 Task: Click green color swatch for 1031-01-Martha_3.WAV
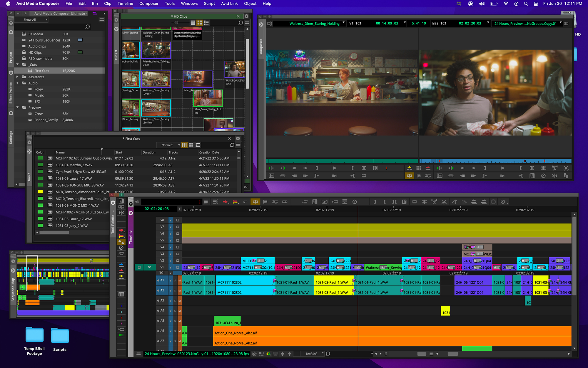pyautogui.click(x=41, y=165)
